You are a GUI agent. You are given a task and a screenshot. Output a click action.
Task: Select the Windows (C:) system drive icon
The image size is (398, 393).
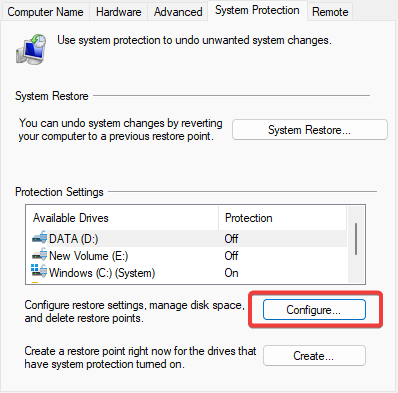click(x=39, y=271)
